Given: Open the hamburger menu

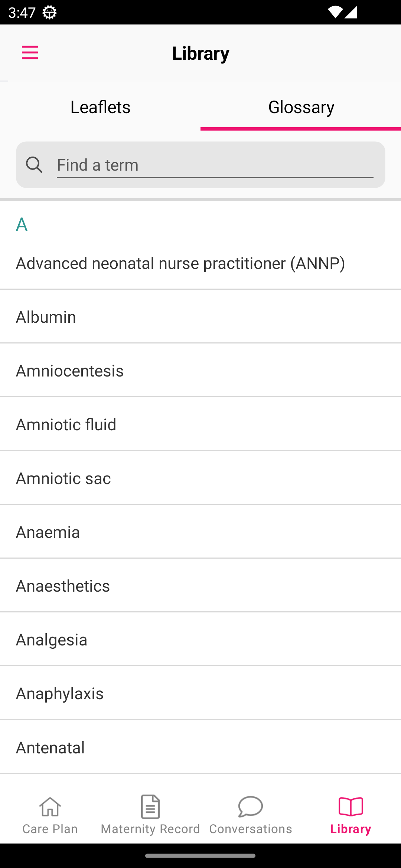Looking at the screenshot, I should 30,53.
